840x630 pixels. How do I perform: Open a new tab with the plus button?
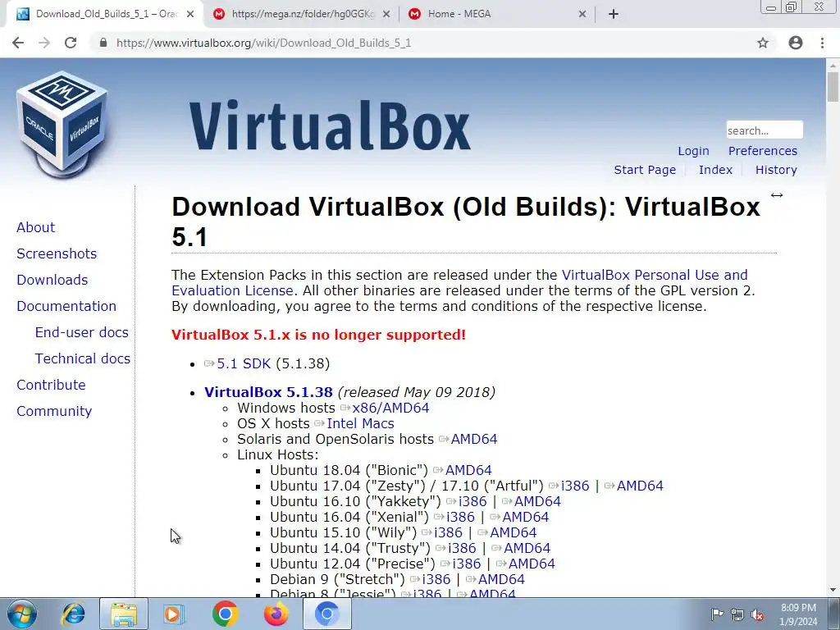(x=614, y=14)
